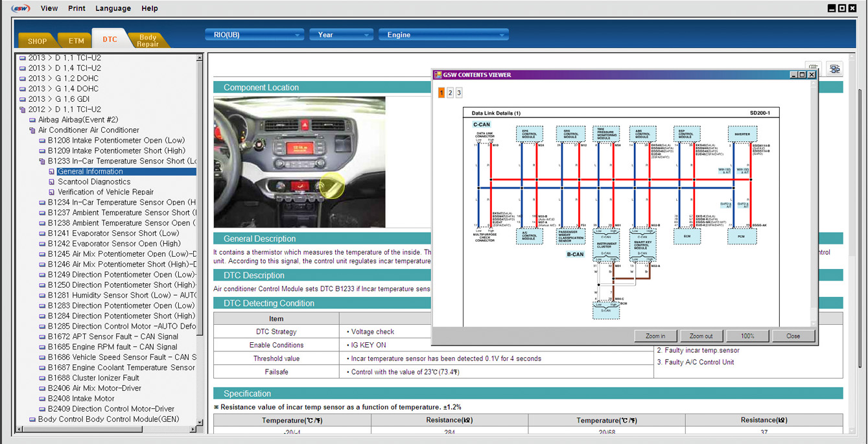
Task: Open the Language menu
Action: 113,8
